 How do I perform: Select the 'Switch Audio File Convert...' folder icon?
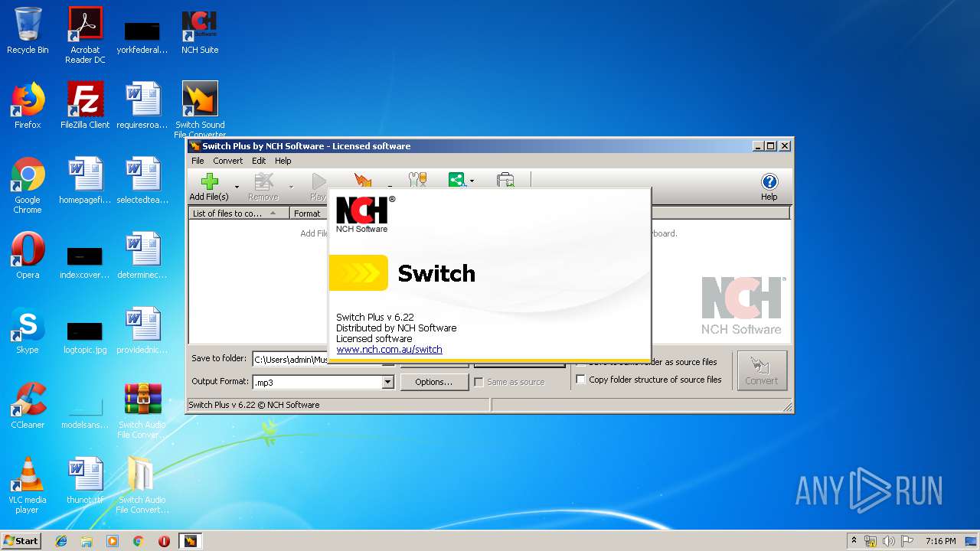click(x=142, y=485)
